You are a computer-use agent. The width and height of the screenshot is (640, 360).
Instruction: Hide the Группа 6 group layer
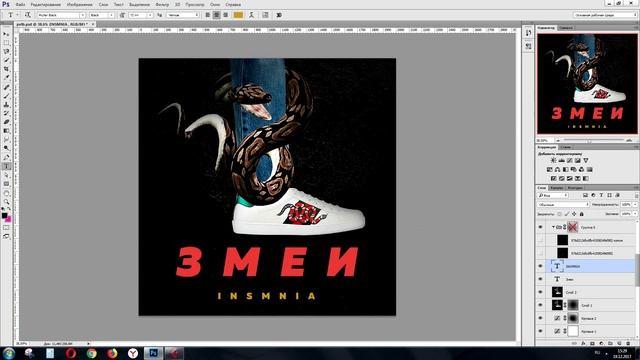[540, 227]
